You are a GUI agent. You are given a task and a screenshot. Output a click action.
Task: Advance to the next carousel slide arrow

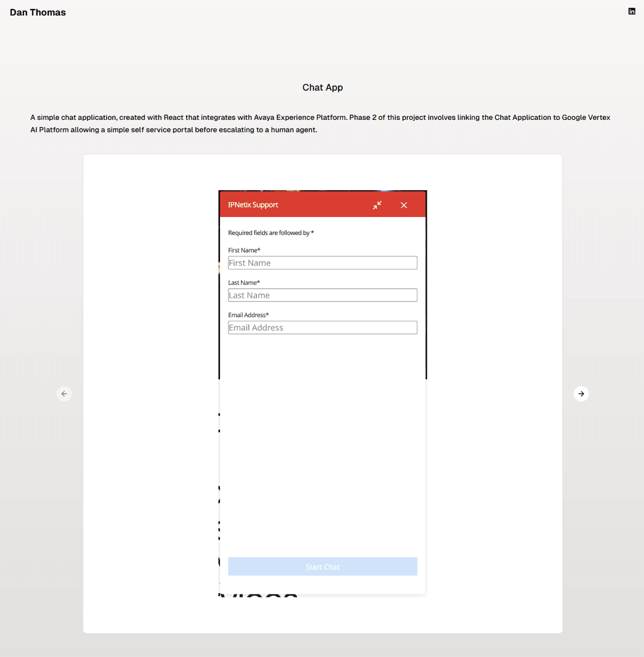(x=581, y=393)
